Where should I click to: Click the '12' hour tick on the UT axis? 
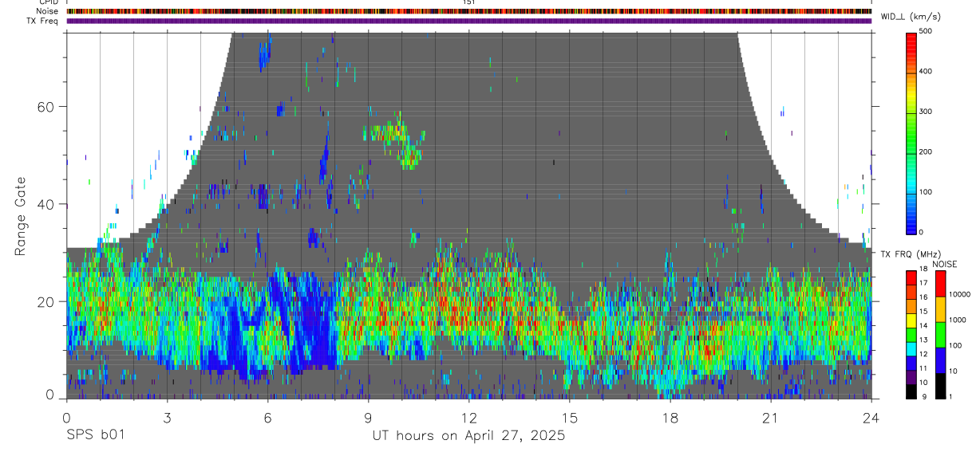(469, 418)
